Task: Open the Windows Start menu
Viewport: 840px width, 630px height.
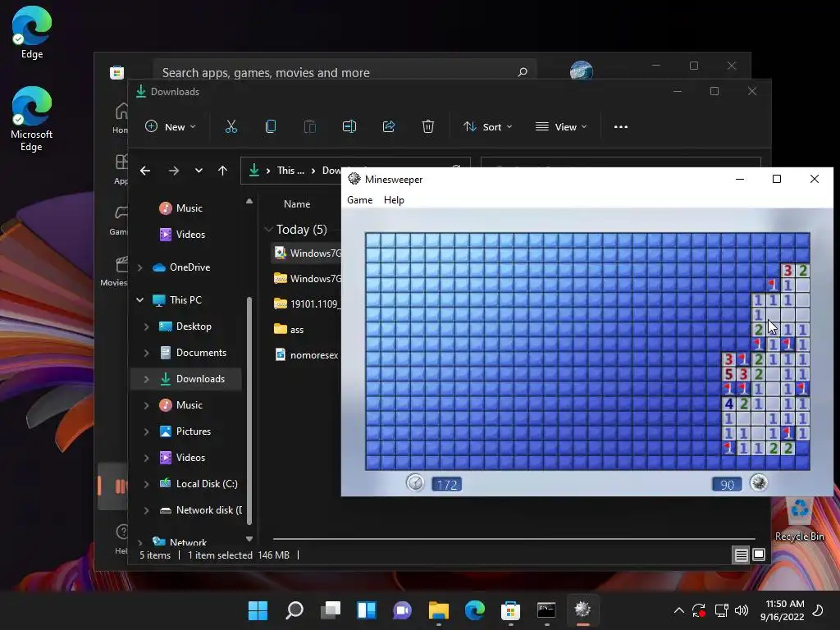Action: click(258, 609)
